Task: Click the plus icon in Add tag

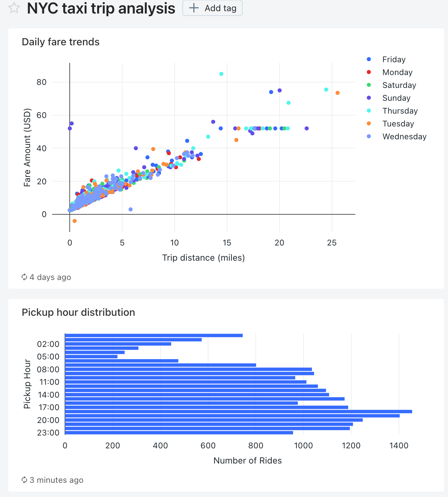Action: point(193,8)
